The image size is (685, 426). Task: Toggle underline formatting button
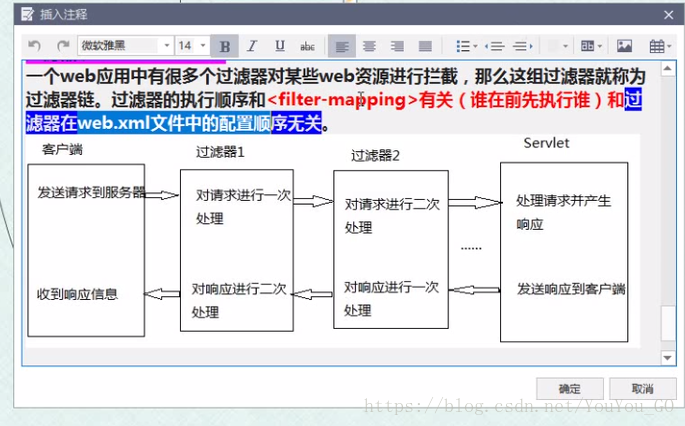click(280, 46)
